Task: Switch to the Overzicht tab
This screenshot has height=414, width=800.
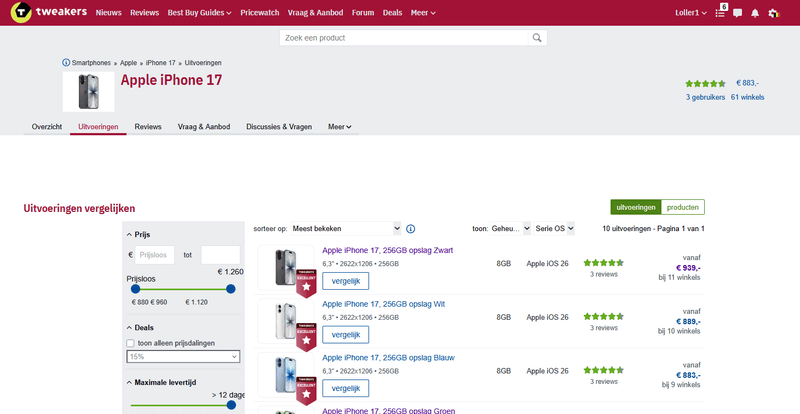Action: click(47, 127)
